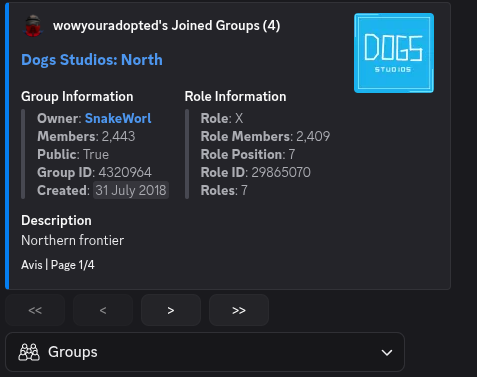Click the chevron on the Groups dropdown

coord(387,352)
